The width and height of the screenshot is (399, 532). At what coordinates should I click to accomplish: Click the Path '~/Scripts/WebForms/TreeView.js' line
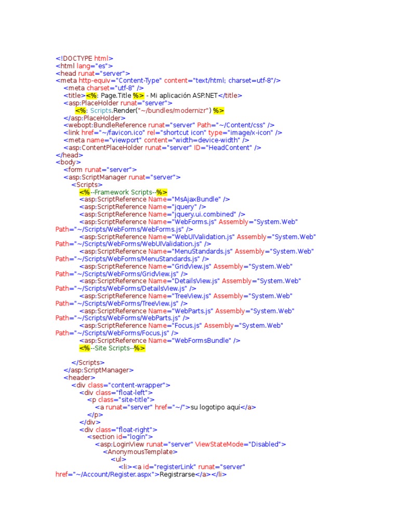122,303
